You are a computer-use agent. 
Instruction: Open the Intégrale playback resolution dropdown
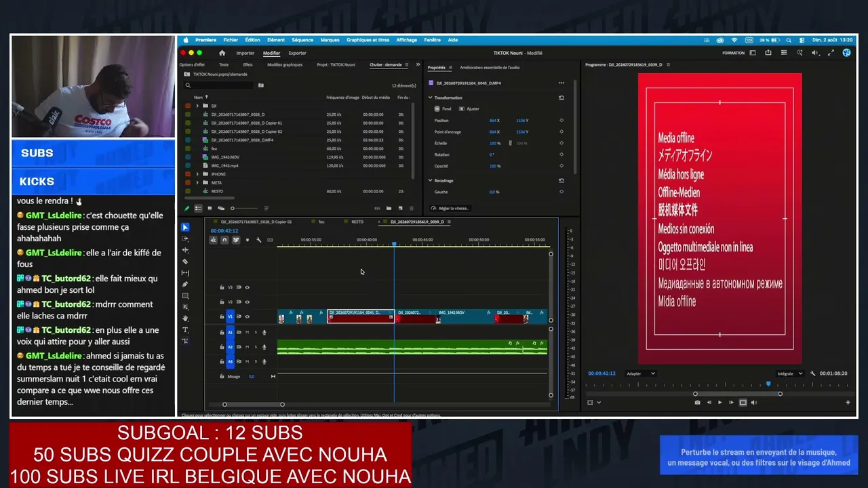[790, 373]
